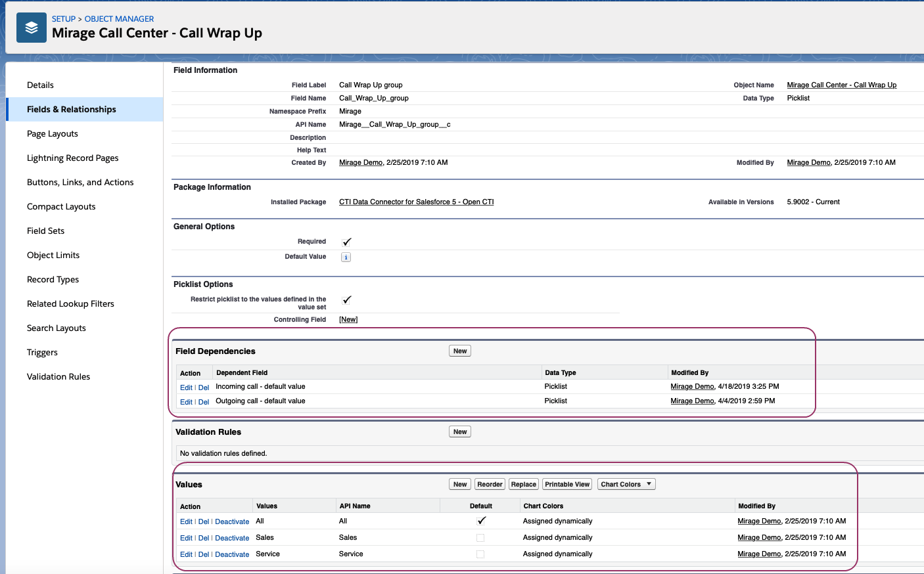924x574 pixels.
Task: Go to Related Lookup Filters
Action: coord(70,304)
